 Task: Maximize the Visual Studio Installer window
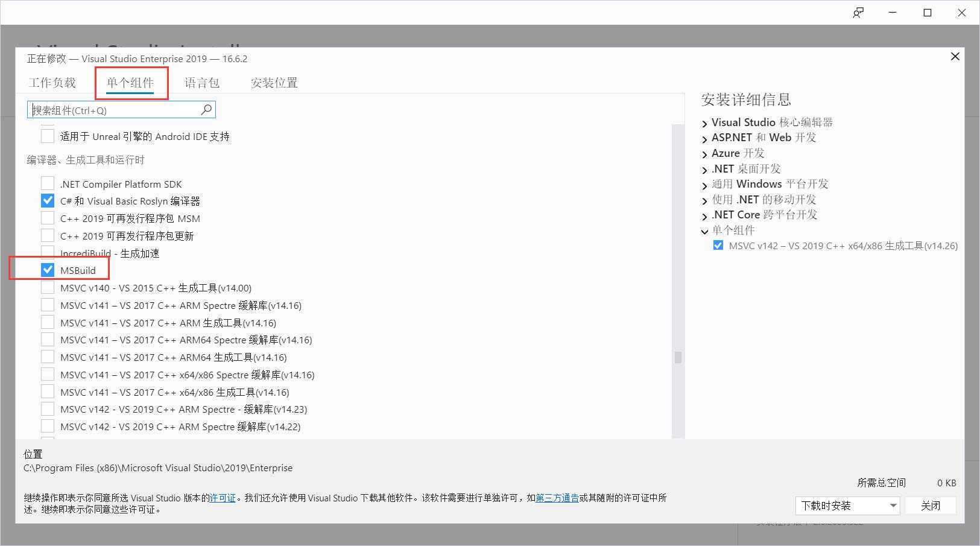tap(928, 13)
